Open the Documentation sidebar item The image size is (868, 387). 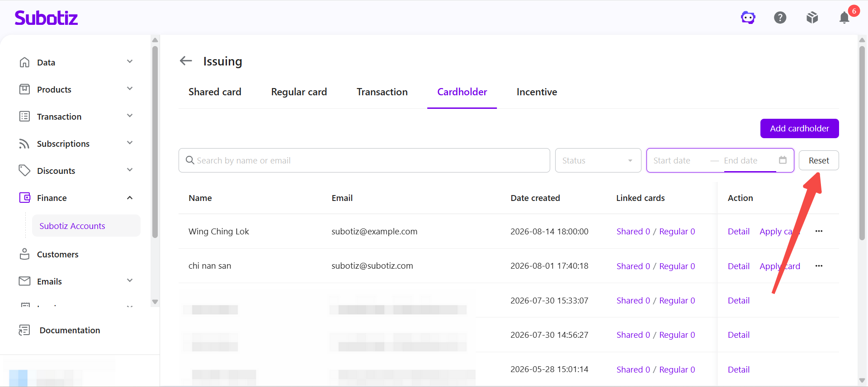70,330
